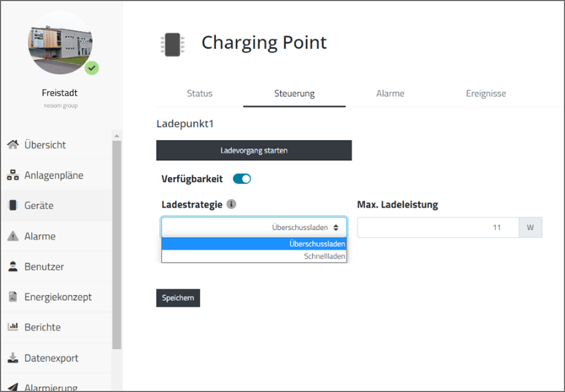Click the Übersicht home icon in sidebar
This screenshot has height=392, width=565.
tap(13, 145)
